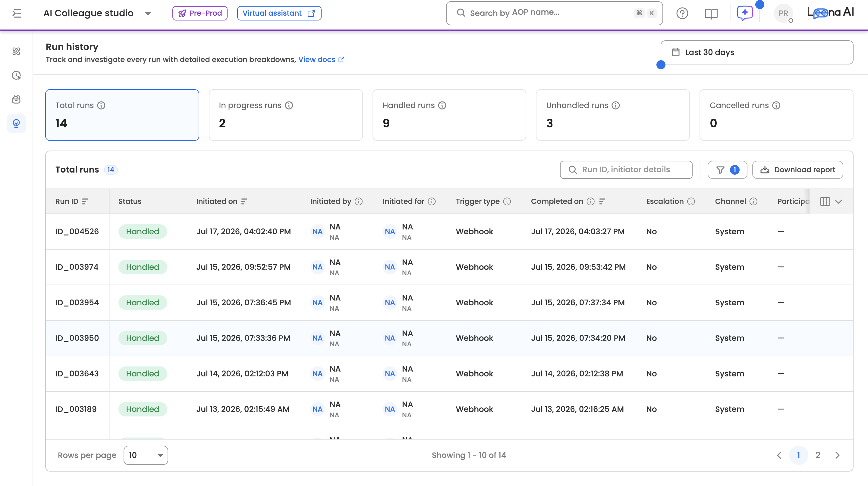Click Webhook trigger for ID_003954
The height and width of the screenshot is (486, 868).
(474, 303)
